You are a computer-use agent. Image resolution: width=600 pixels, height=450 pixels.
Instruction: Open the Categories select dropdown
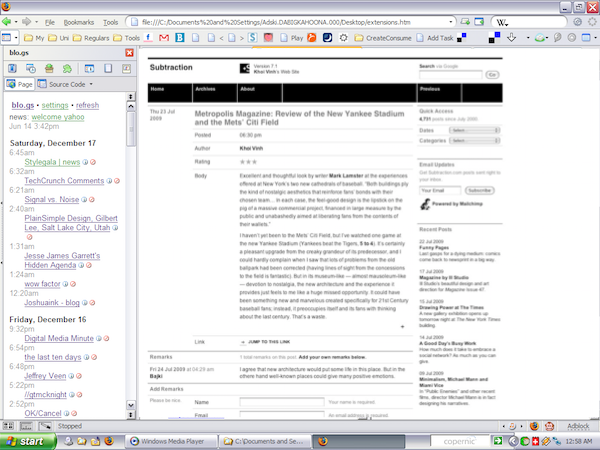tap(474, 141)
